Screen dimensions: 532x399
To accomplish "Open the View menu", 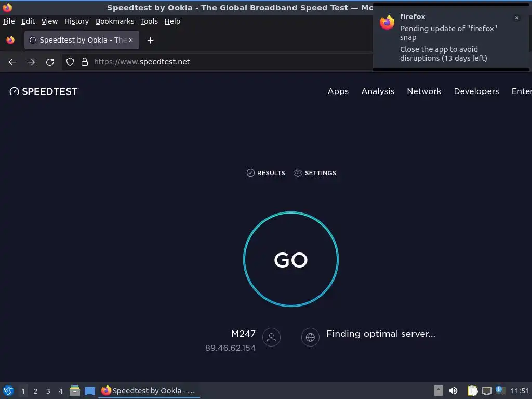I will tap(49, 21).
